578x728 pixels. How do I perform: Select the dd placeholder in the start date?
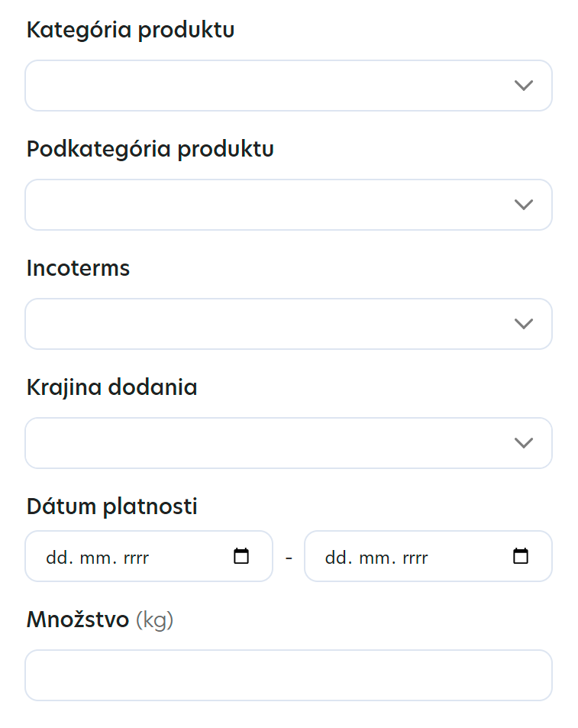click(55, 556)
